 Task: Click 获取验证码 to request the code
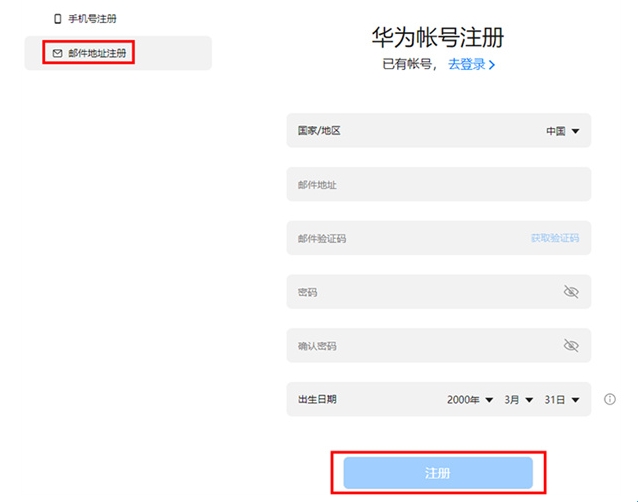554,238
